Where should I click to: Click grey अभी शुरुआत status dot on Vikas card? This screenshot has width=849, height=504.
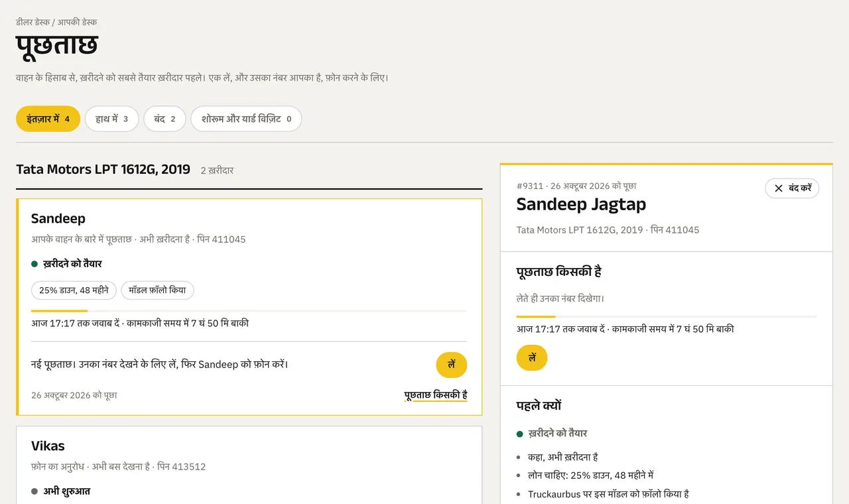(34, 491)
